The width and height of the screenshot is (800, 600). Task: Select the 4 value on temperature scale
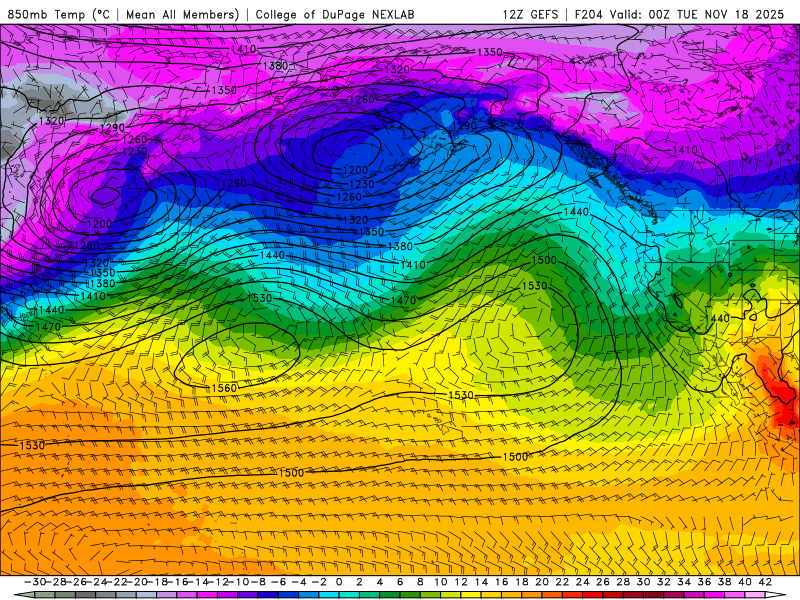click(x=380, y=582)
